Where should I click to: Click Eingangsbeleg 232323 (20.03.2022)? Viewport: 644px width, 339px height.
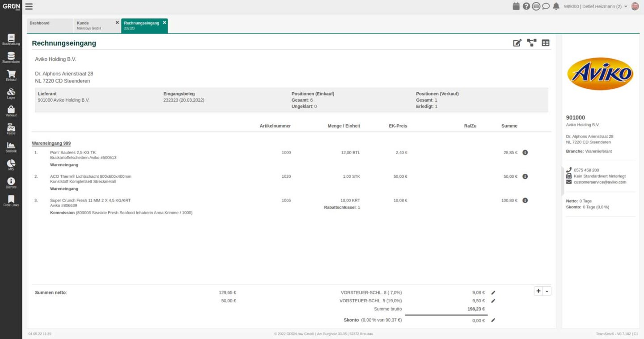(x=184, y=100)
